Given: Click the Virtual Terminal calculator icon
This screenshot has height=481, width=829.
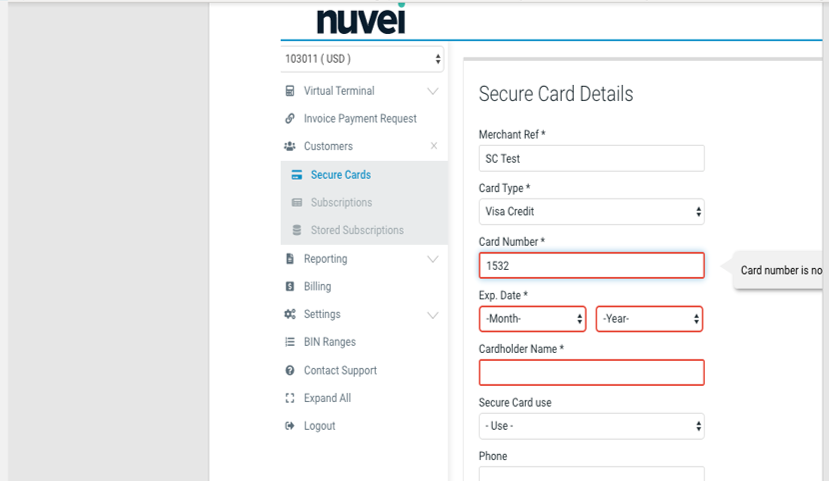Looking at the screenshot, I should click(290, 91).
